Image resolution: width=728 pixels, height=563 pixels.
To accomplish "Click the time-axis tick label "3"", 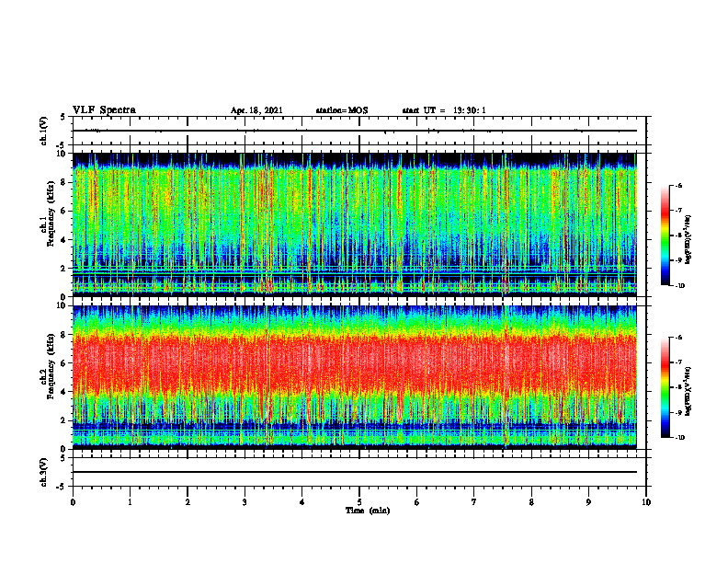I will coord(245,502).
